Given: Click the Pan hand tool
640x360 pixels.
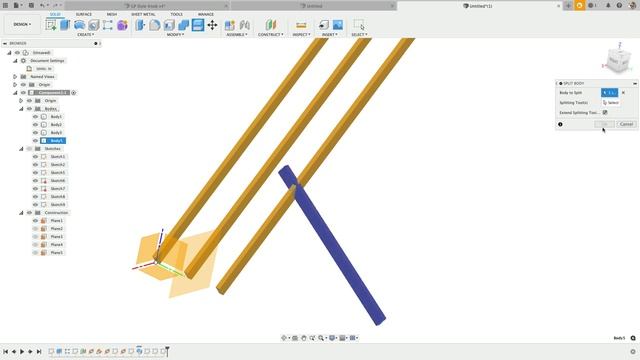Looking at the screenshot, I should pyautogui.click(x=304, y=338).
